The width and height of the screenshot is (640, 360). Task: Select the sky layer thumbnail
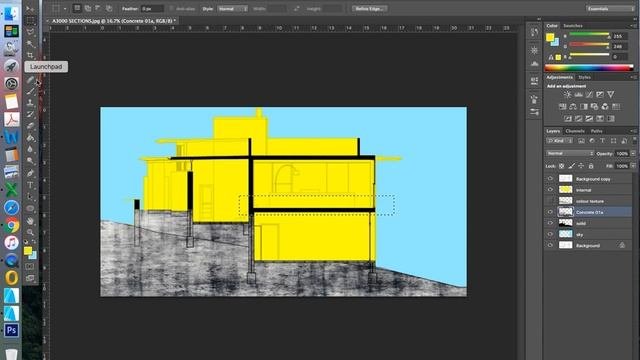coord(565,234)
